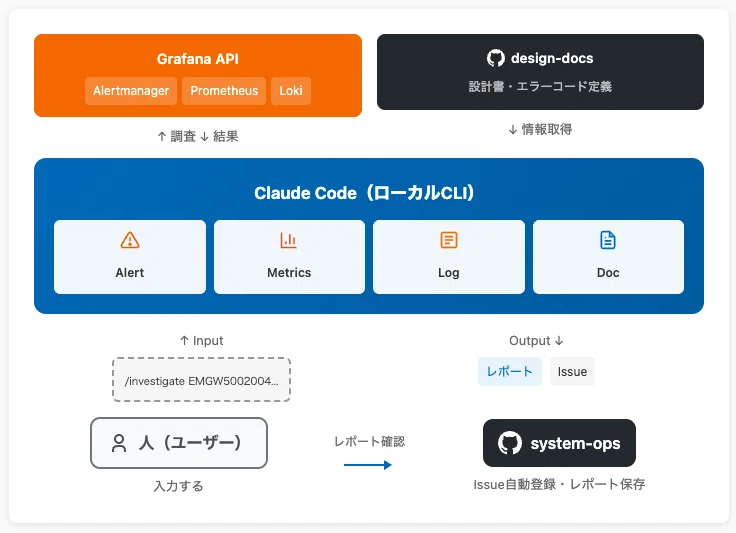Click the Claude Code（ローカルCLI）heading
The width and height of the screenshot is (736, 533).
[364, 193]
